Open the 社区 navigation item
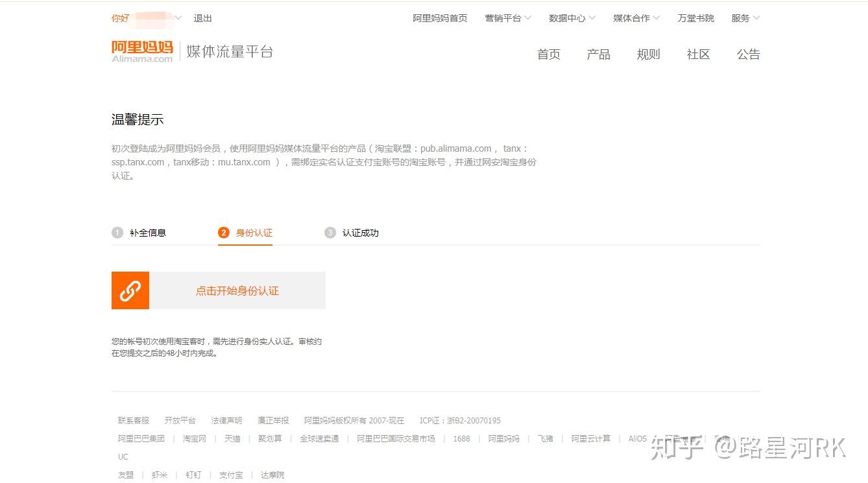868x483 pixels. 699,54
